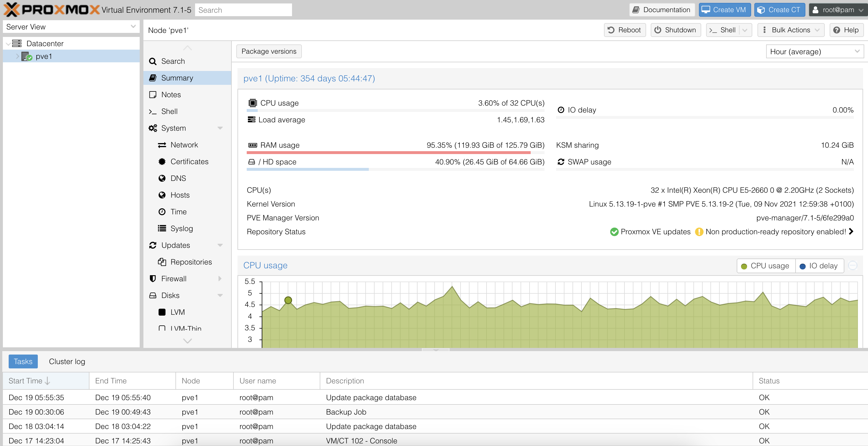Select Notes in the node menu
The height and width of the screenshot is (446, 868).
[x=171, y=95]
